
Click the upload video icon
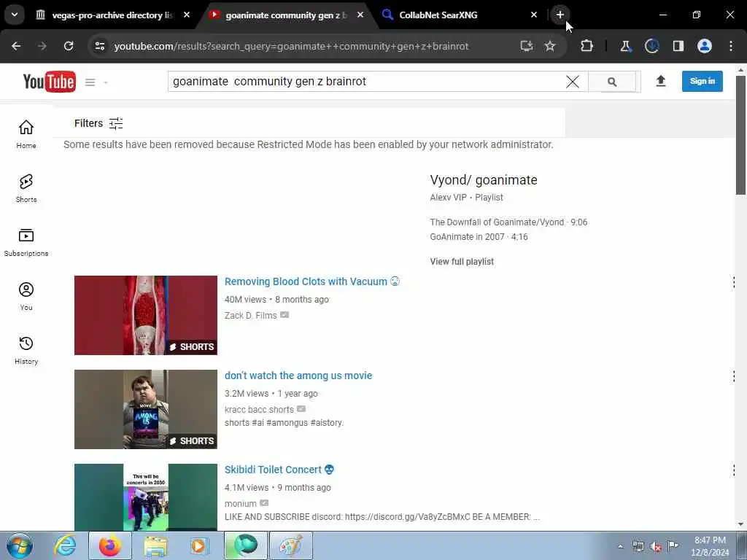click(660, 82)
